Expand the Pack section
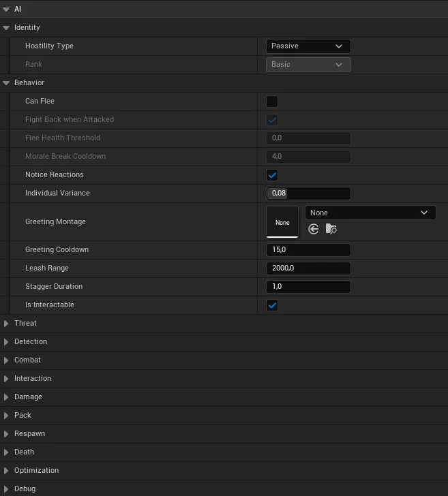The height and width of the screenshot is (496, 448). (6, 416)
